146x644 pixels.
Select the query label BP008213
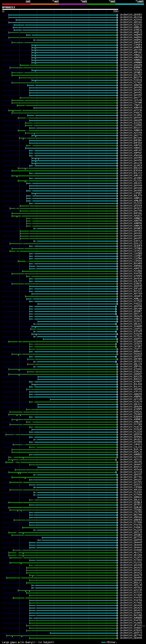(8, 7)
